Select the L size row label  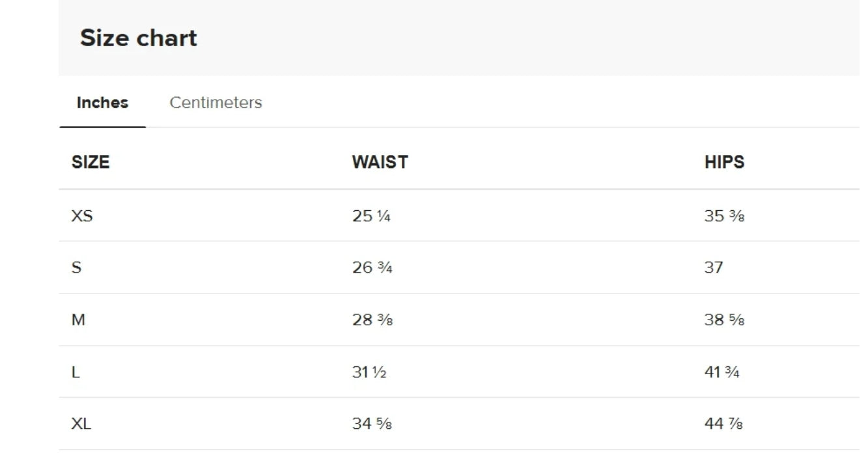pyautogui.click(x=76, y=372)
